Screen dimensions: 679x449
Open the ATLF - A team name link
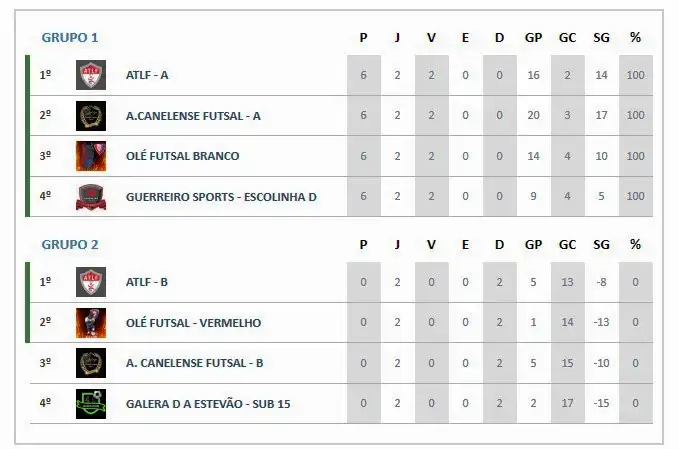tap(147, 75)
